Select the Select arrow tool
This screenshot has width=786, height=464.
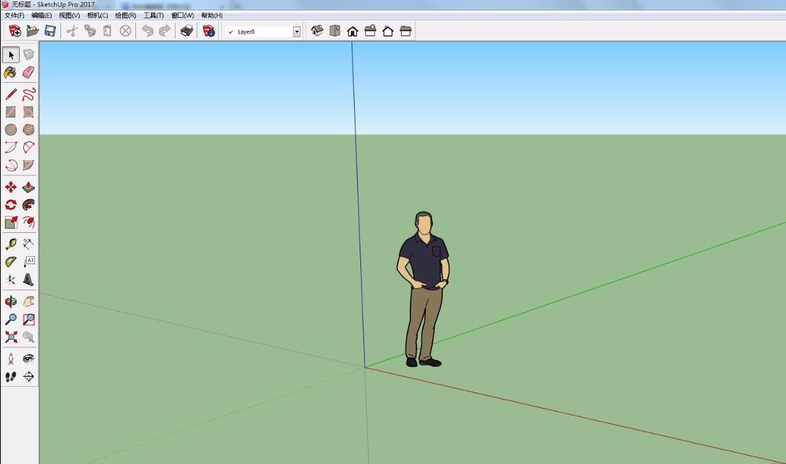11,55
